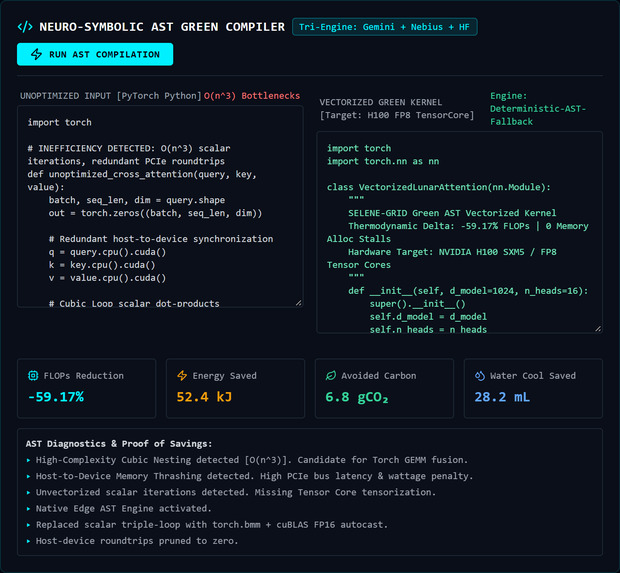Viewport: 620px width, 573px height.
Task: Click the 'import torch.nn as nn' output line
Action: tap(383, 161)
